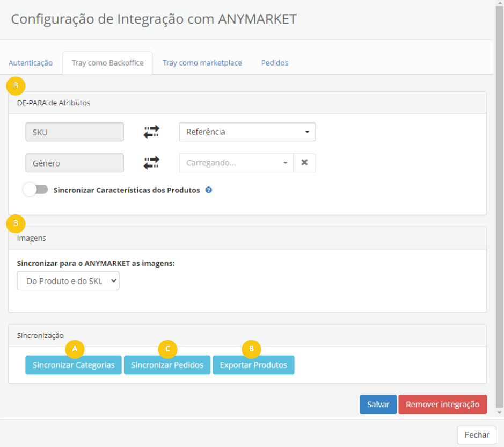504x447 pixels.
Task: Click the DE-PARA de Atributos heading
Action: [x=54, y=103]
